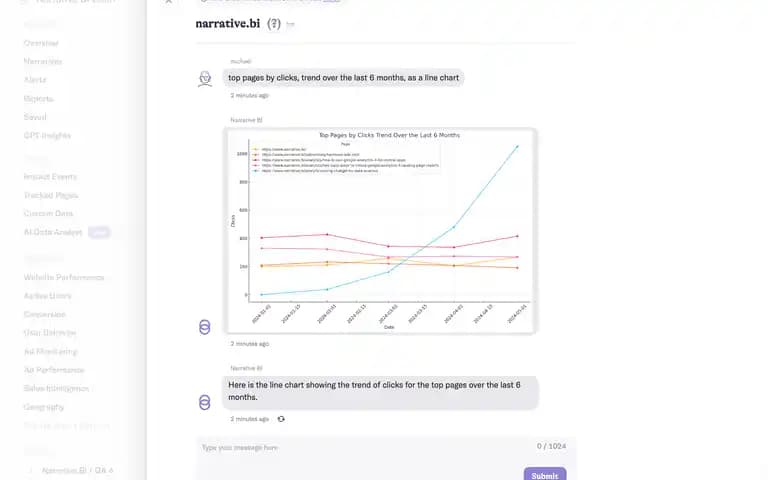This screenshot has height=480, width=768.
Task: Click michael's user avatar icon
Action: click(x=205, y=79)
